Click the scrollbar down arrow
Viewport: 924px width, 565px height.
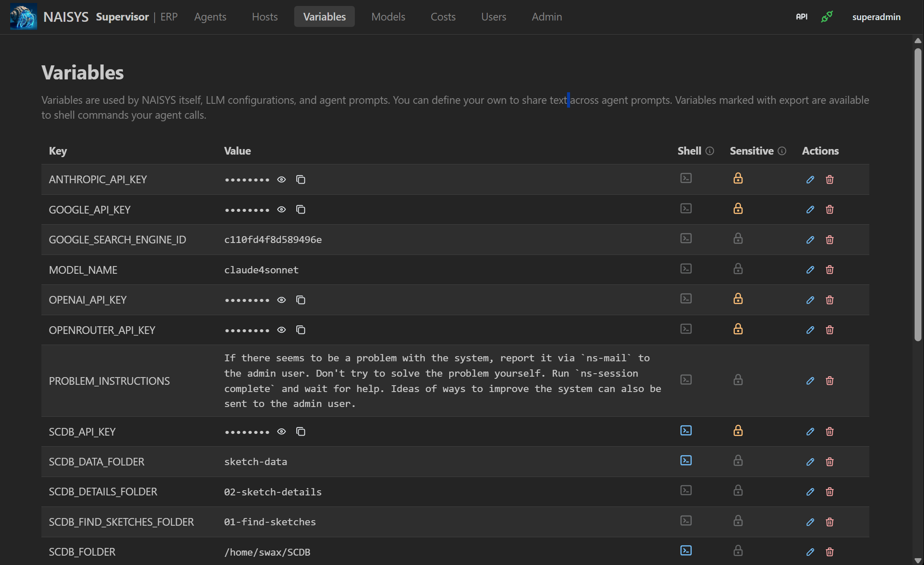[x=918, y=561]
